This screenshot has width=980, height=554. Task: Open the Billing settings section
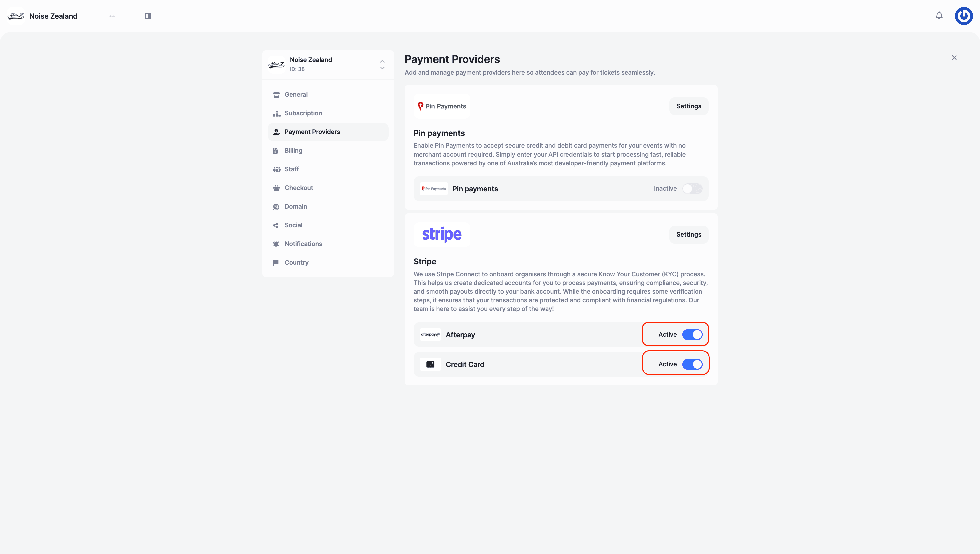pos(293,150)
